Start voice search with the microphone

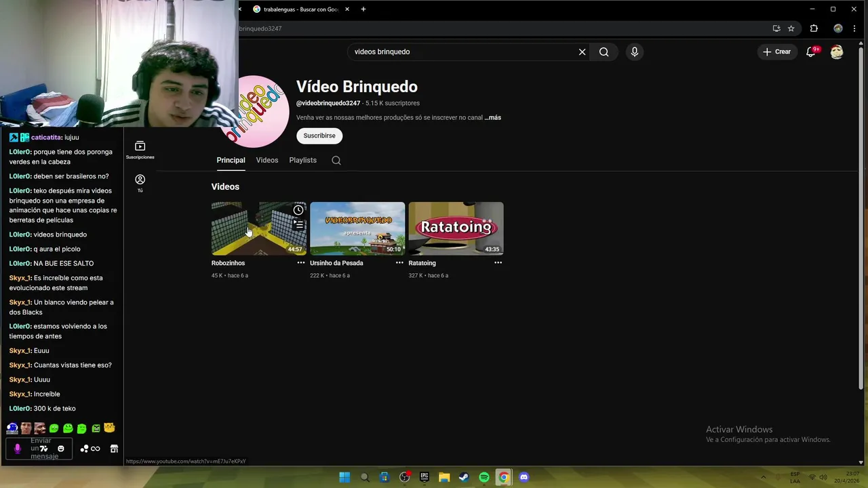tap(635, 52)
